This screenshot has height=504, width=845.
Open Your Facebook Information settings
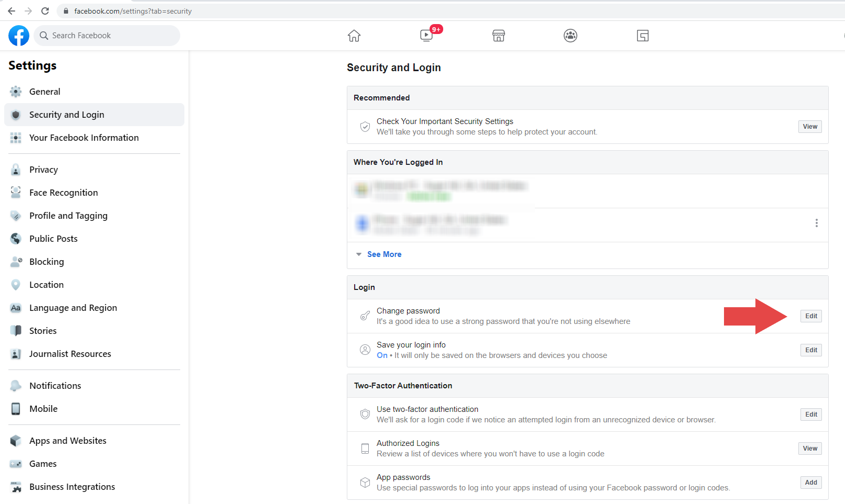94,138
